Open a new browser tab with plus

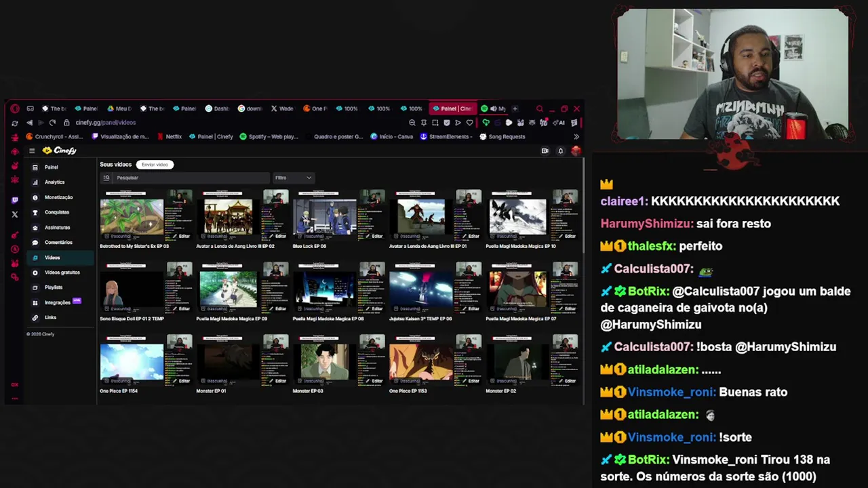(515, 108)
